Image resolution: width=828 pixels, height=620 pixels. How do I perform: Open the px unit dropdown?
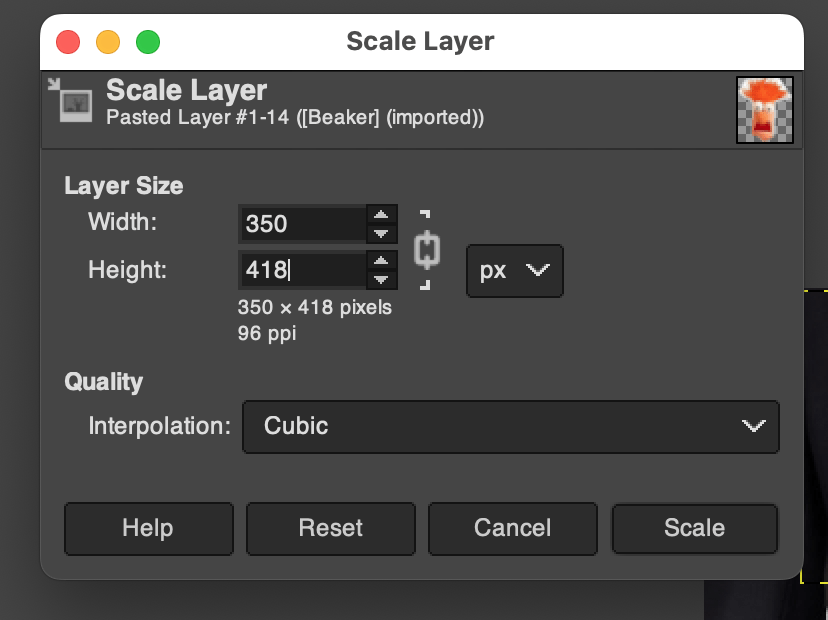coord(515,271)
